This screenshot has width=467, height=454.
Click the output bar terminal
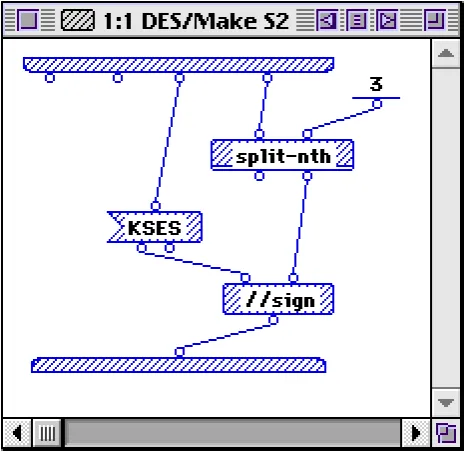(179, 352)
